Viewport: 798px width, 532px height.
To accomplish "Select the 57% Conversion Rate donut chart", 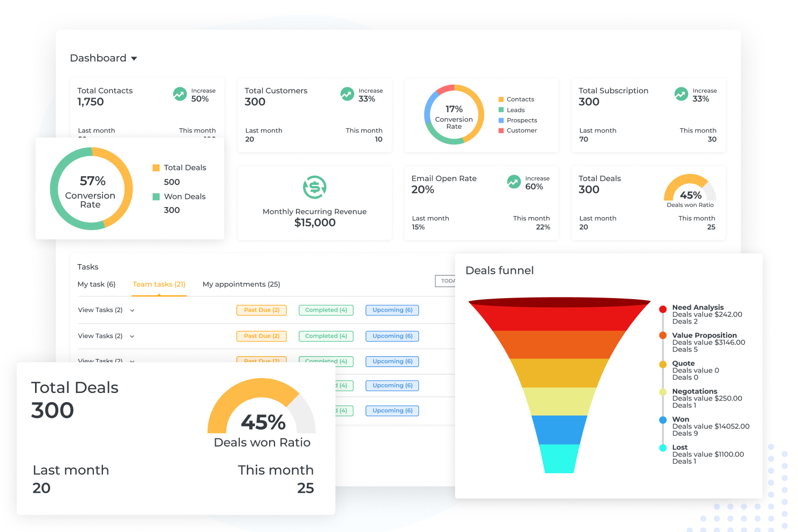I will (x=92, y=188).
